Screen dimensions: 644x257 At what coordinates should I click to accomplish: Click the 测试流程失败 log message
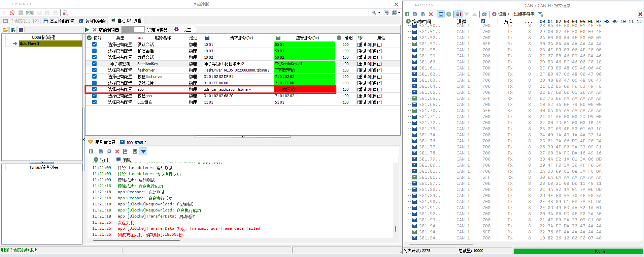[x=150, y=235]
